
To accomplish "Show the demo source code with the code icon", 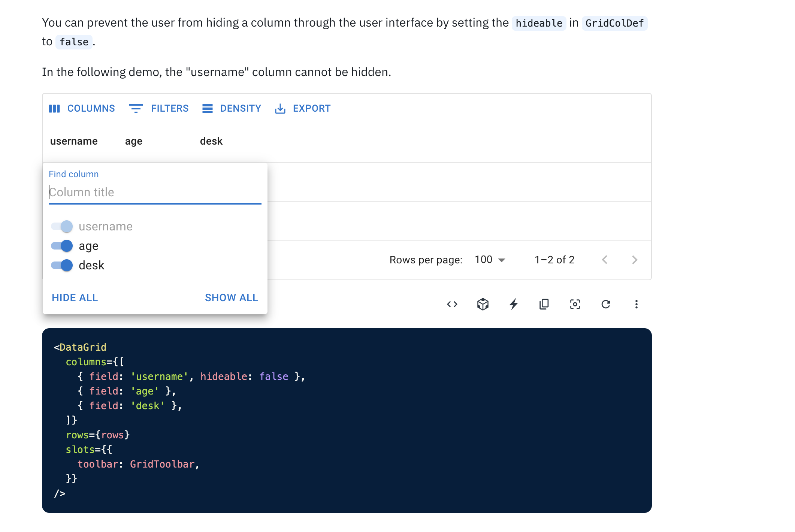I will coord(452,304).
